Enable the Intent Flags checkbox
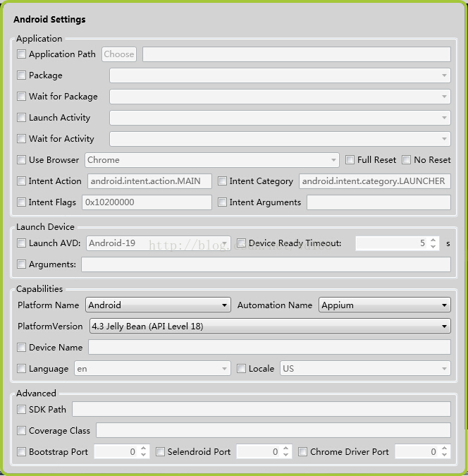The height and width of the screenshot is (476, 468). pyautogui.click(x=21, y=202)
